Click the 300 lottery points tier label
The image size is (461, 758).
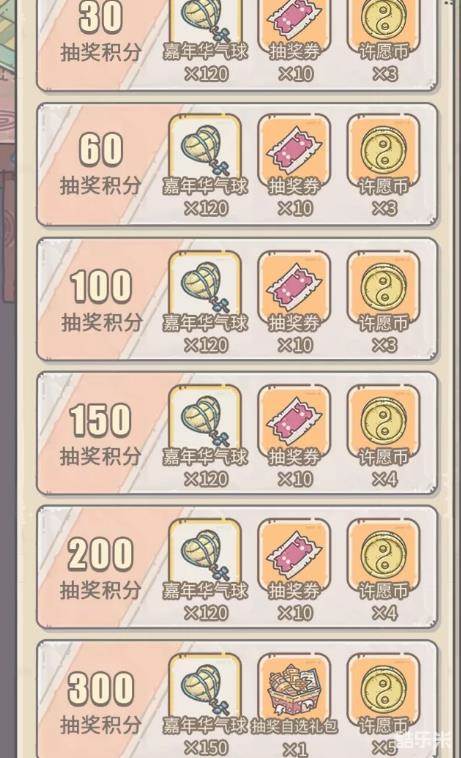pyautogui.click(x=101, y=703)
